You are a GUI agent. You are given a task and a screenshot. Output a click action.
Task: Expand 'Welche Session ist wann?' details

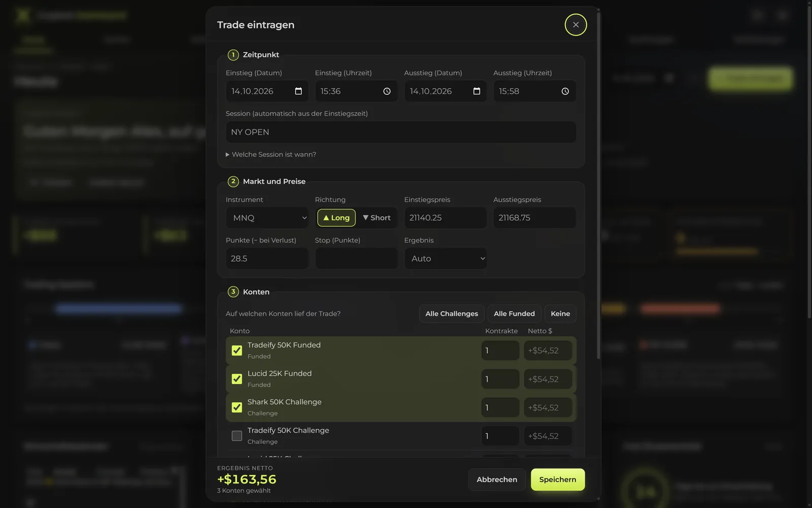coord(271,154)
